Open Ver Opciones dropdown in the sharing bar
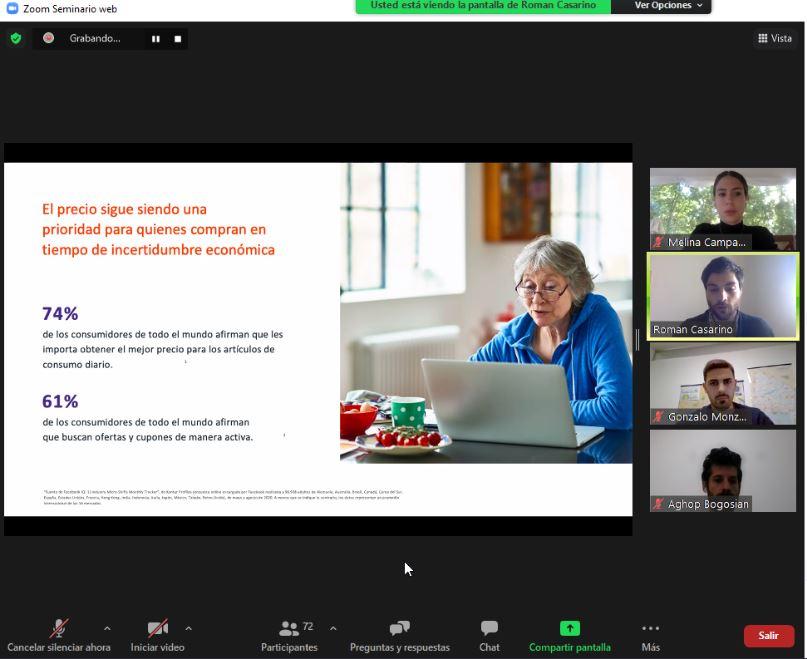The image size is (807, 659). (x=668, y=6)
